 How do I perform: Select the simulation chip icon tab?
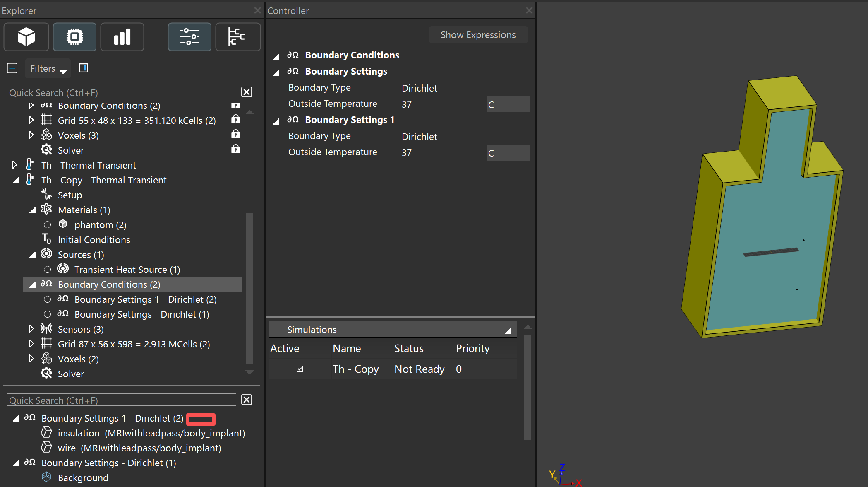(x=74, y=37)
